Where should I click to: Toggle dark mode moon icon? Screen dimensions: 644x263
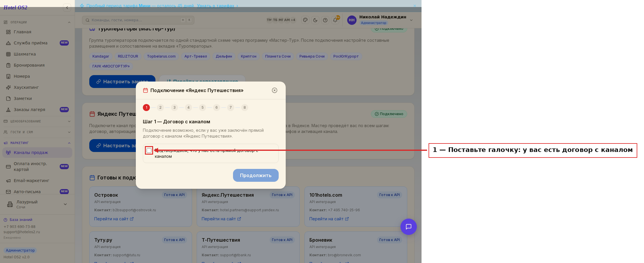pyautogui.click(x=315, y=20)
